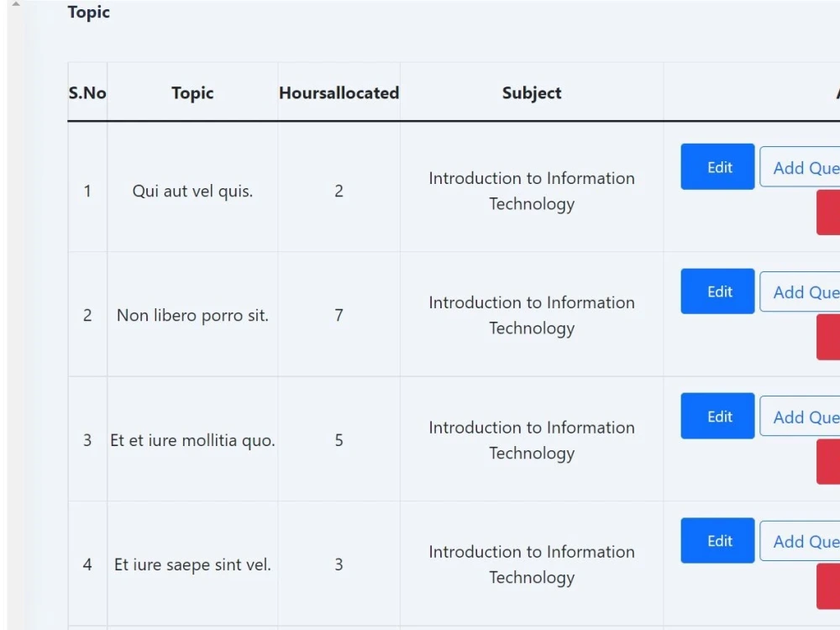
Task: Click the red delete button in row 3
Action: (830, 460)
